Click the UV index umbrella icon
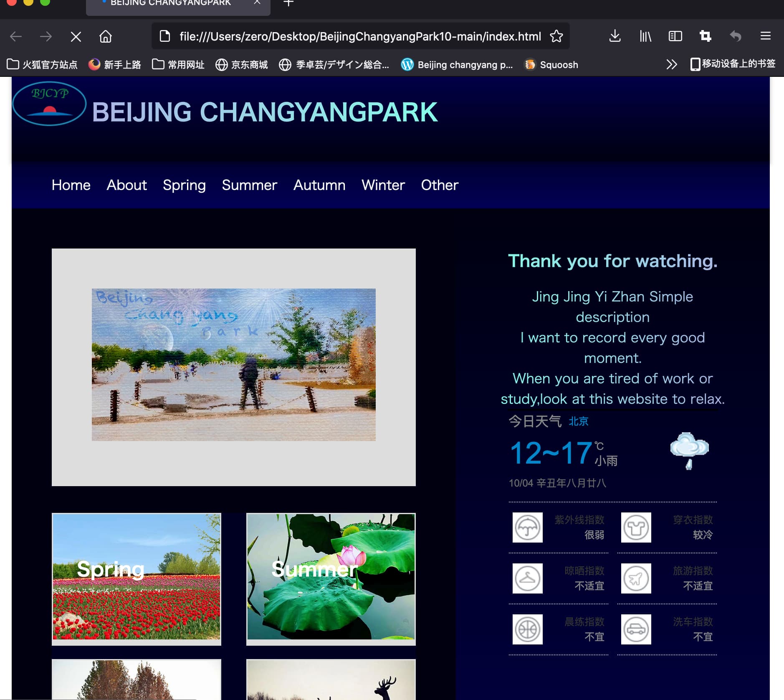784x700 pixels. [x=527, y=528]
